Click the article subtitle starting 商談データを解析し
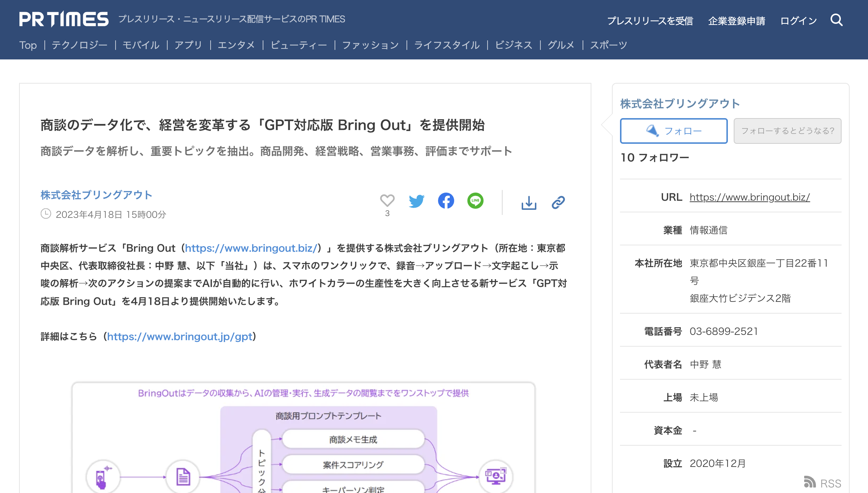This screenshot has width=868, height=493. 276,151
